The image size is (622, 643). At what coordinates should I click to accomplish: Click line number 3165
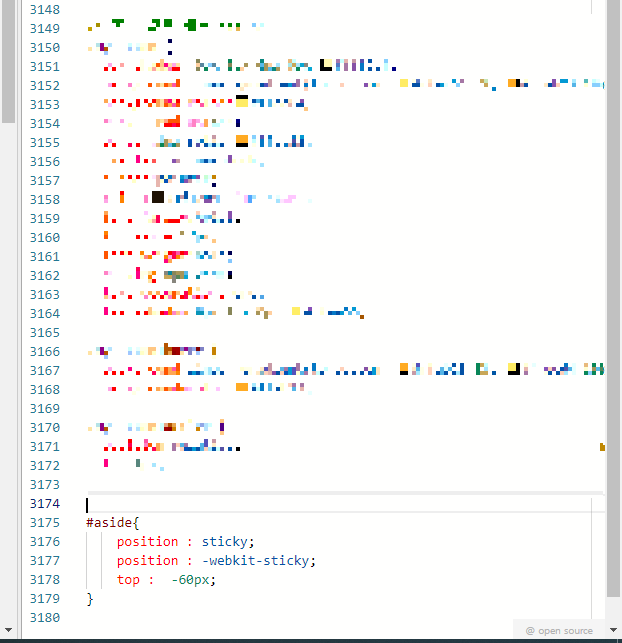pos(45,333)
